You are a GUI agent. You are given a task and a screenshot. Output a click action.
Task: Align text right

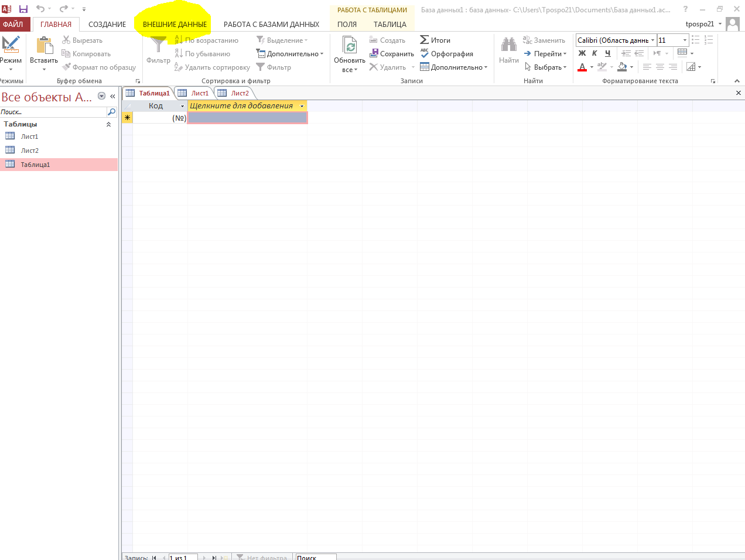click(x=673, y=67)
